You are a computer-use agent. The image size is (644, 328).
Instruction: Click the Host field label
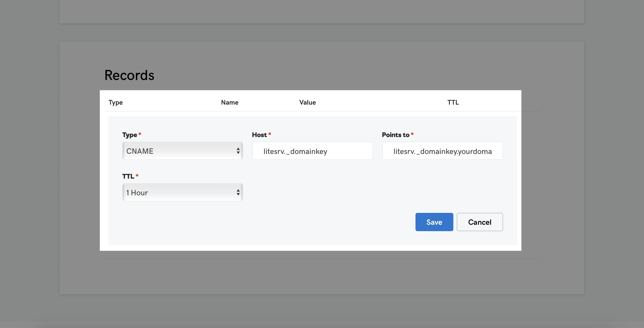(259, 135)
